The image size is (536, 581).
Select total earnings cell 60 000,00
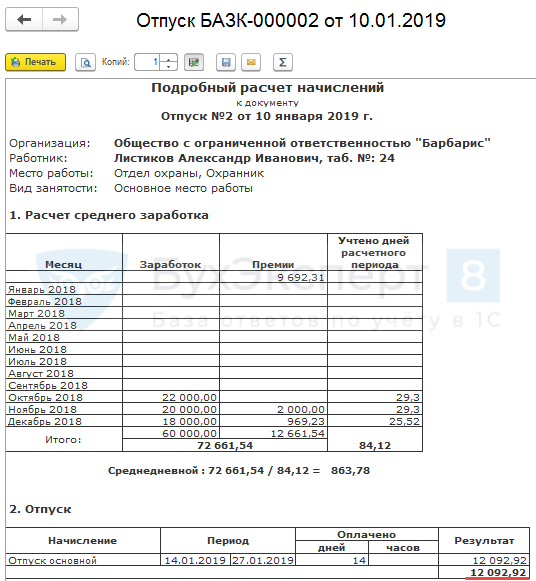(x=171, y=433)
